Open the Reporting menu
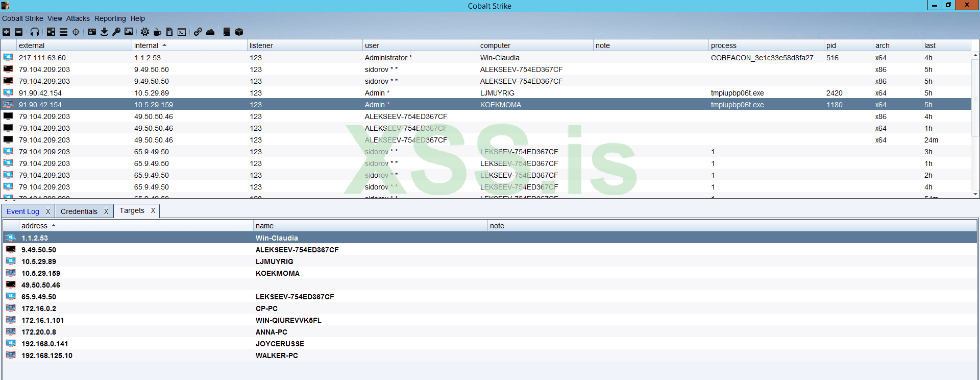Screen dimensions: 980x380 tap(110, 18)
